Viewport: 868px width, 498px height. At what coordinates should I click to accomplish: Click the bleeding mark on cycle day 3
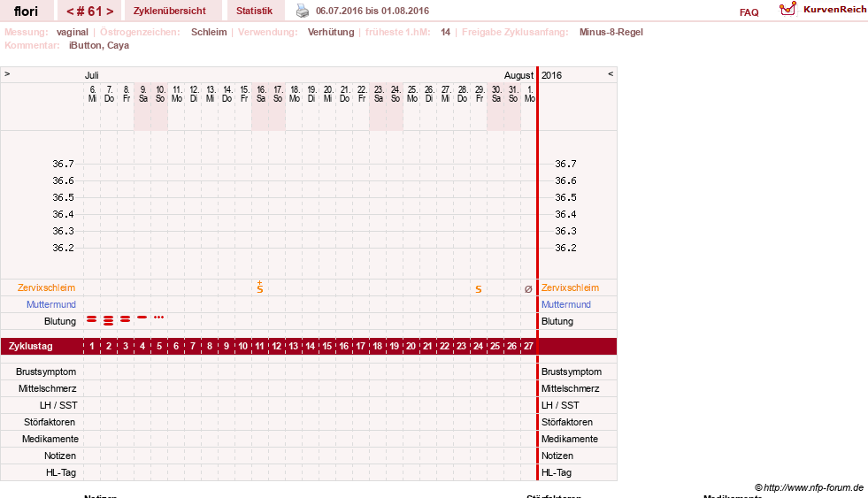coord(126,319)
